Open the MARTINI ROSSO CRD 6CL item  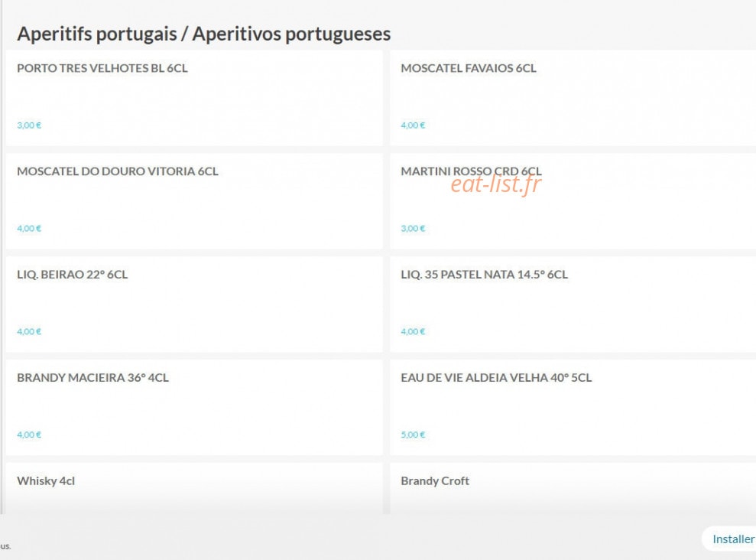(x=573, y=201)
